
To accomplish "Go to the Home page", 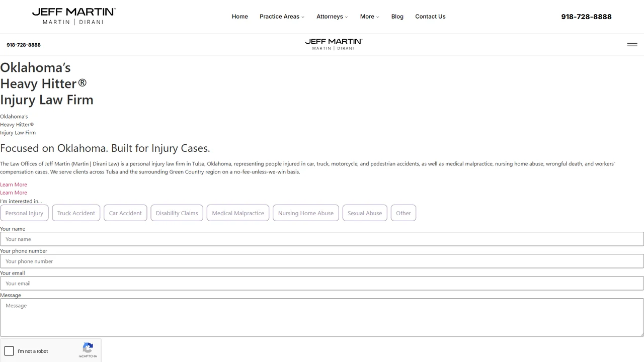I will coord(240,17).
